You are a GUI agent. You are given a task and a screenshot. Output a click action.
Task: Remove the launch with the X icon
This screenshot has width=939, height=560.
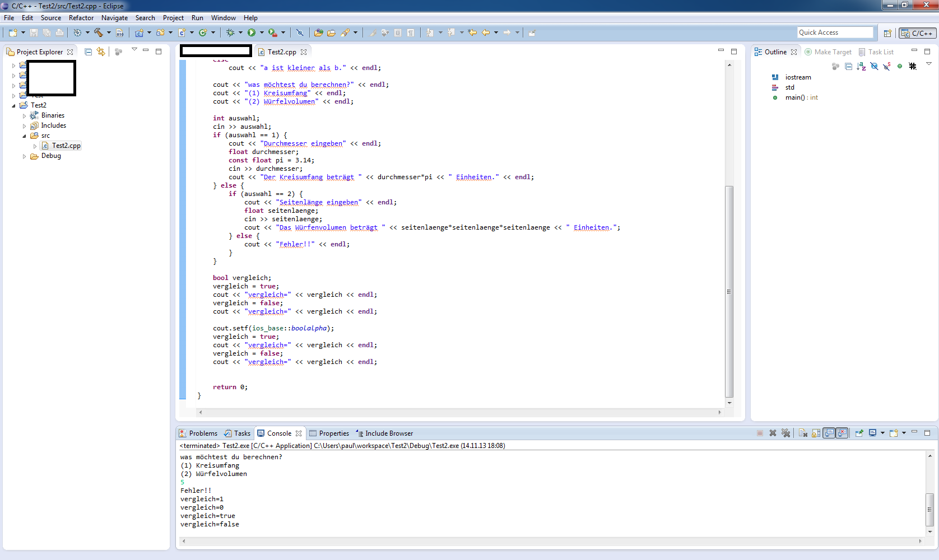(x=773, y=433)
